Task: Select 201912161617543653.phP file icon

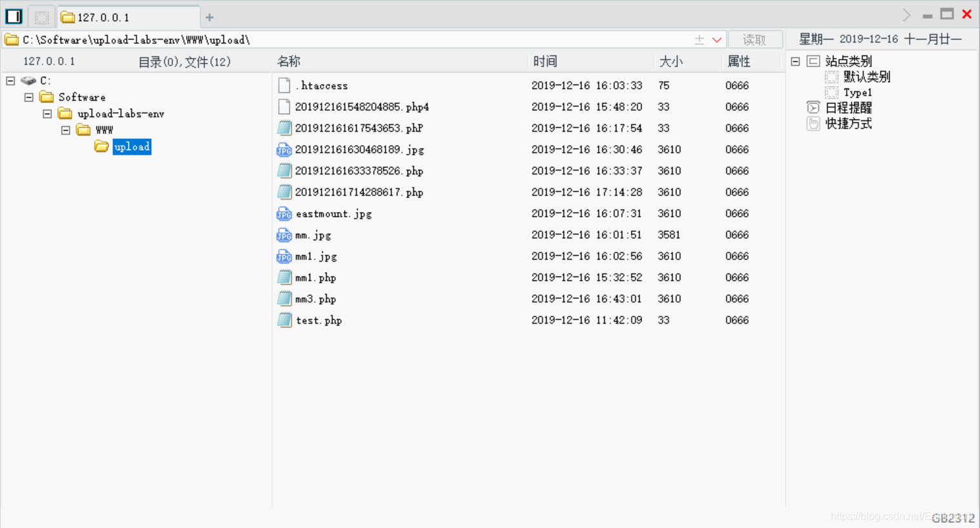Action: [284, 128]
